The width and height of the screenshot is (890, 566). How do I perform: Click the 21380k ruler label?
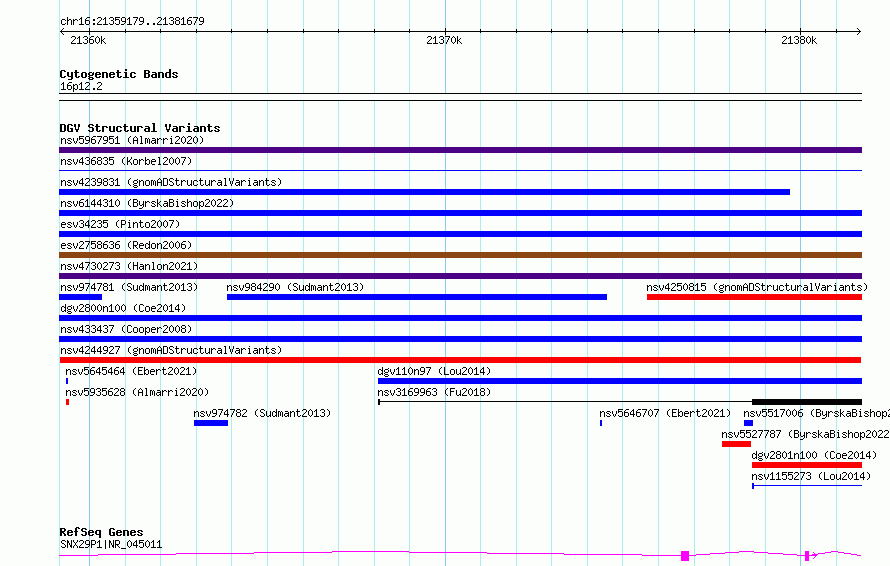point(799,40)
